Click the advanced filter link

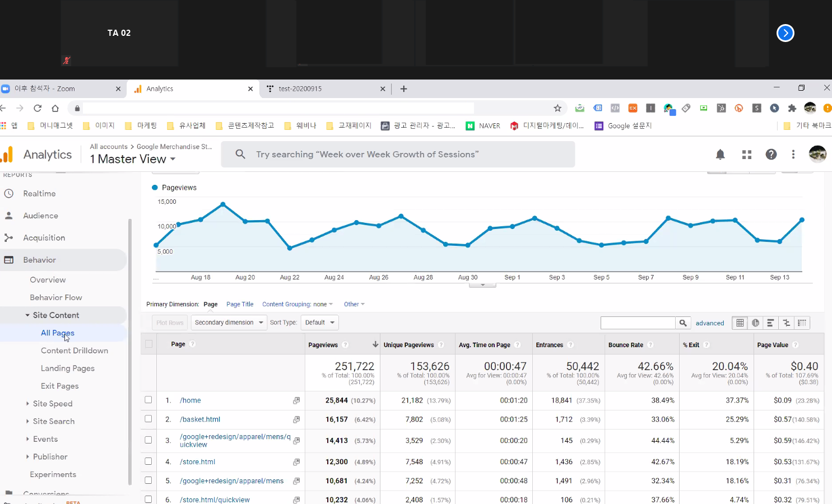pos(709,323)
